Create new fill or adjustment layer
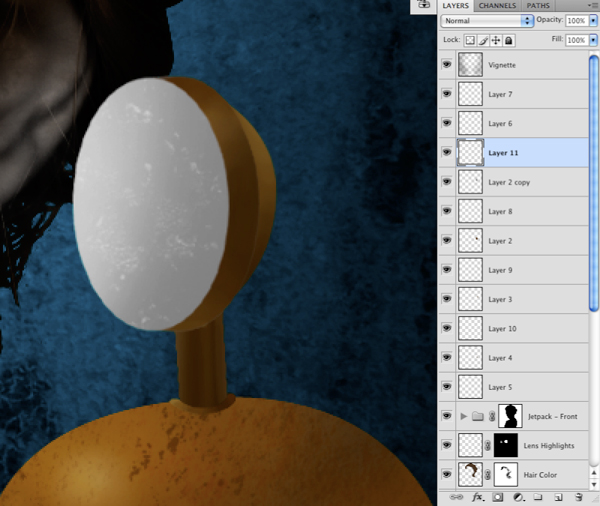The width and height of the screenshot is (600, 506). coord(518,497)
